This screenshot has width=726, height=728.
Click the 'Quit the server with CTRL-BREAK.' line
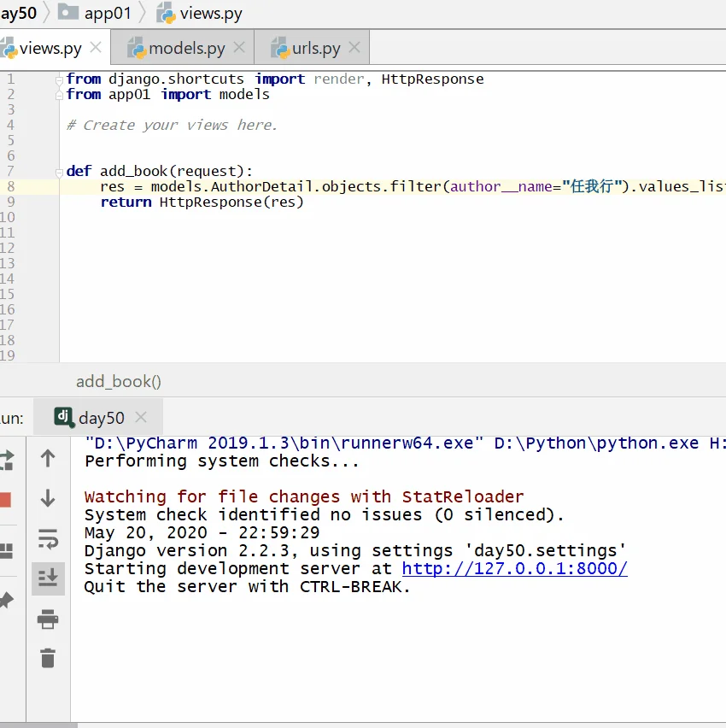pyautogui.click(x=248, y=587)
